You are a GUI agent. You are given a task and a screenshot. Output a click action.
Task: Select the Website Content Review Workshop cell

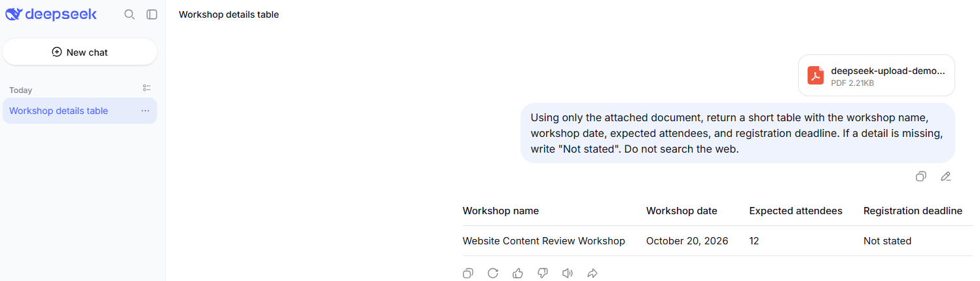click(x=544, y=241)
